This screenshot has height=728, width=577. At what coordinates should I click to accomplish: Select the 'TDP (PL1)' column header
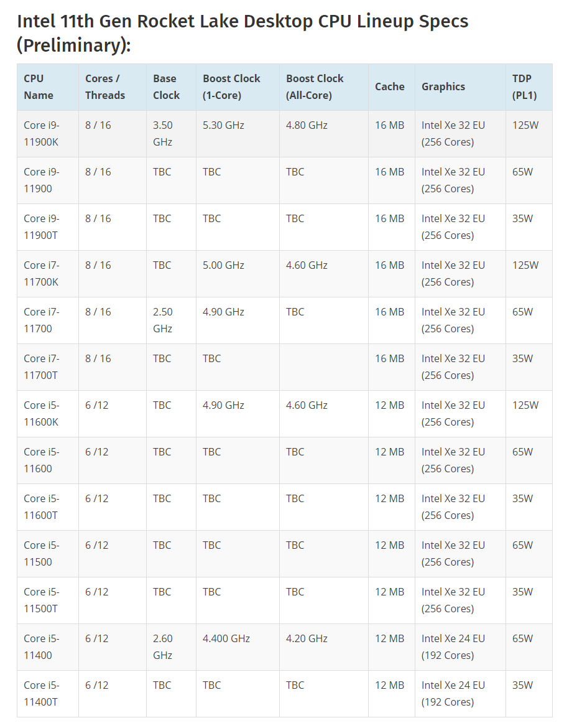pos(529,87)
